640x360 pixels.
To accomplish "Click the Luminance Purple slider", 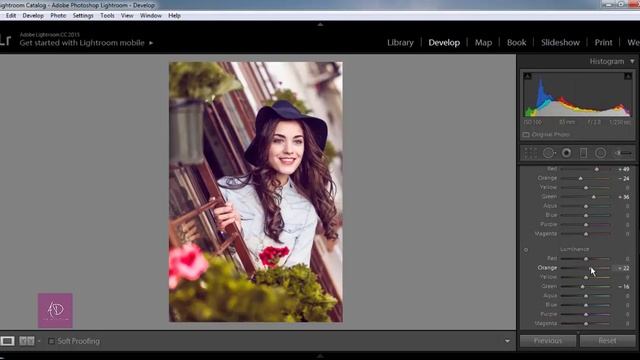I will pyautogui.click(x=585, y=314).
